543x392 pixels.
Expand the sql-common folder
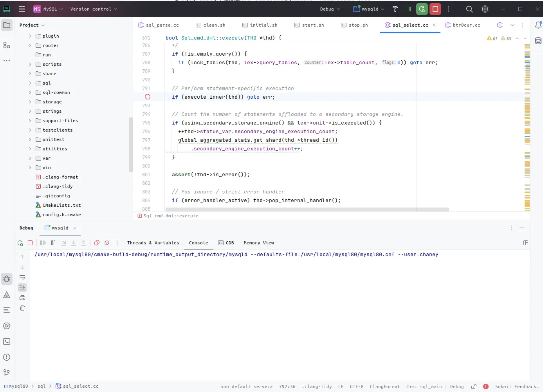(x=30, y=92)
